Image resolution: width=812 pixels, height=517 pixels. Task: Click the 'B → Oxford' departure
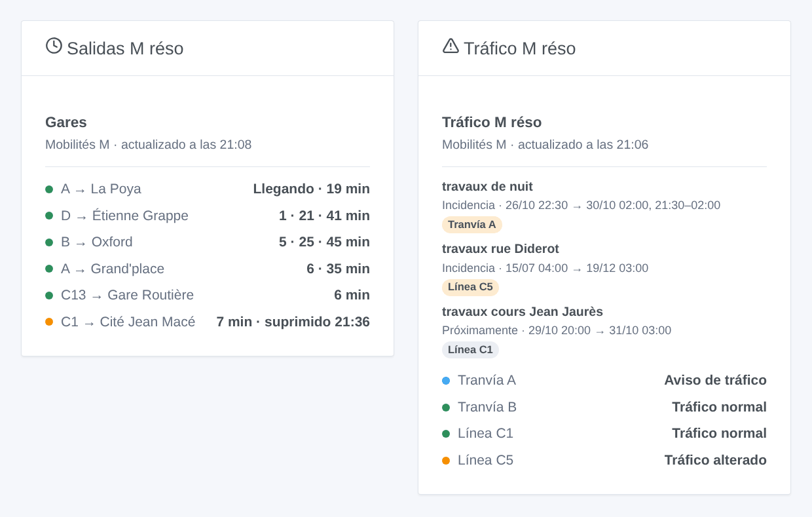[97, 242]
